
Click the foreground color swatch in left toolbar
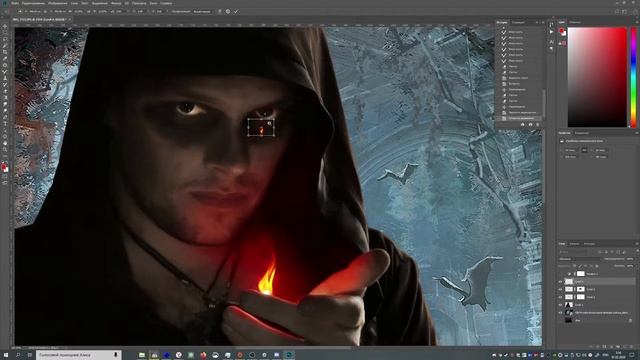(4, 167)
